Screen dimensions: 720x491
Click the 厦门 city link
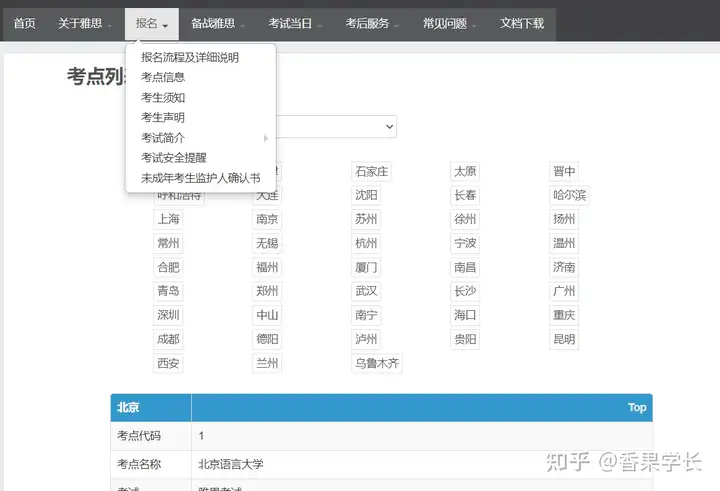pos(366,267)
